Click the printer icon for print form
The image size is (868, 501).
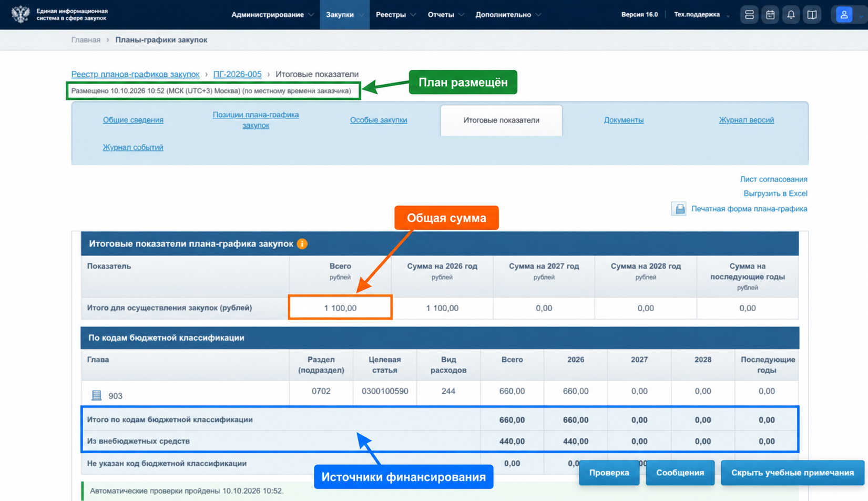[679, 209]
